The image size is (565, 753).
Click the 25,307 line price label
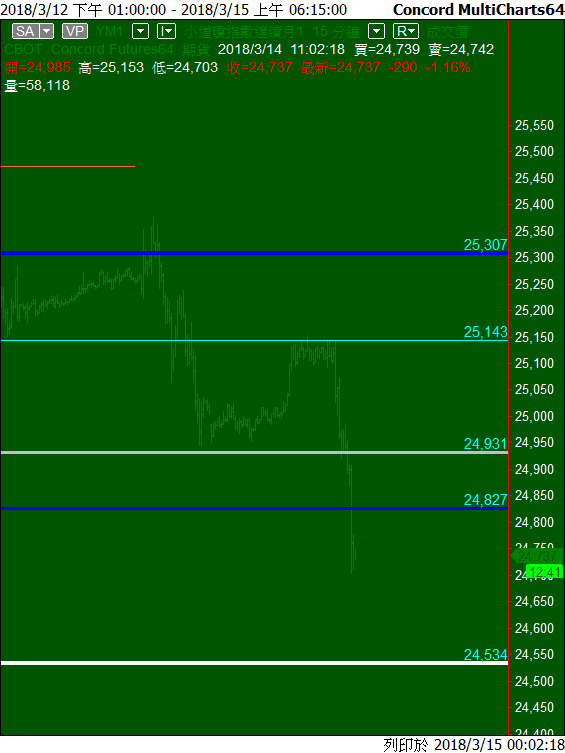(x=485, y=244)
